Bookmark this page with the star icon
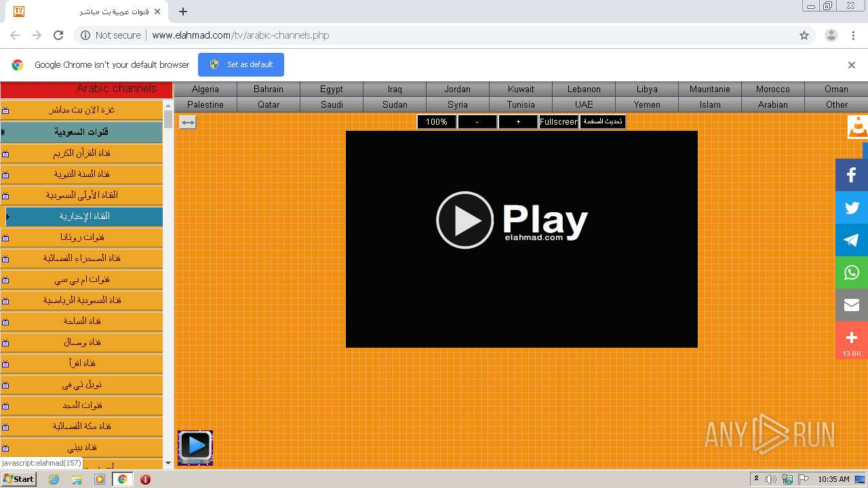The image size is (868, 488). click(804, 35)
